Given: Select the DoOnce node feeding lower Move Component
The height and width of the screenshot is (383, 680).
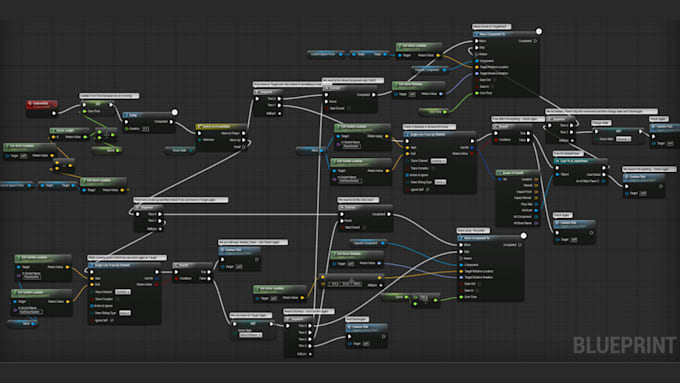Looking at the screenshot, I should tap(365, 217).
